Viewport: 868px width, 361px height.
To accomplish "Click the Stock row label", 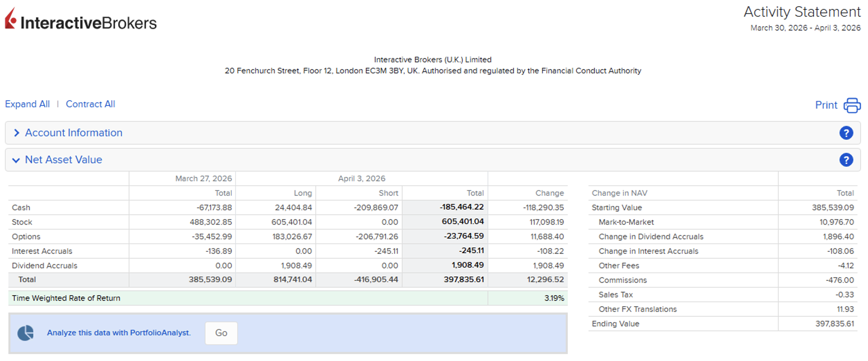I will (22, 222).
